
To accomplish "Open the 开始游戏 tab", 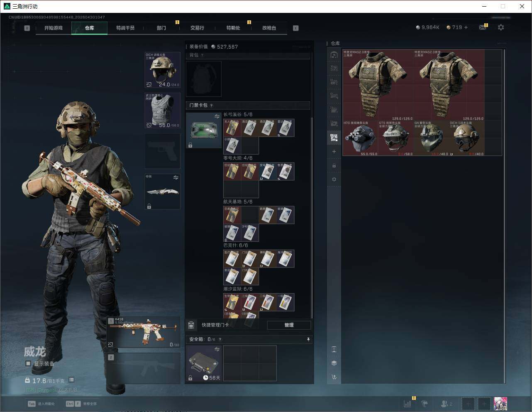I will click(x=54, y=28).
